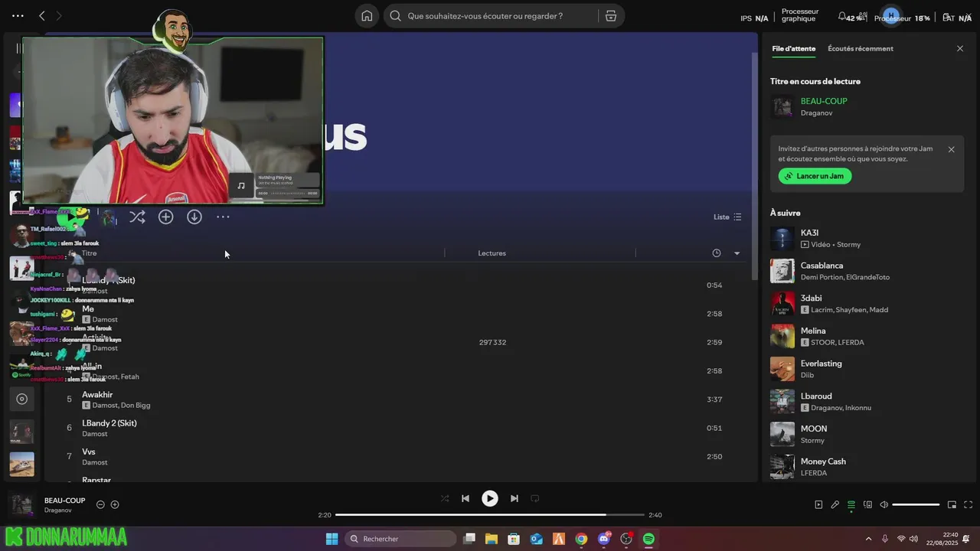Click the main Play button
The image size is (980, 551).
click(490, 498)
